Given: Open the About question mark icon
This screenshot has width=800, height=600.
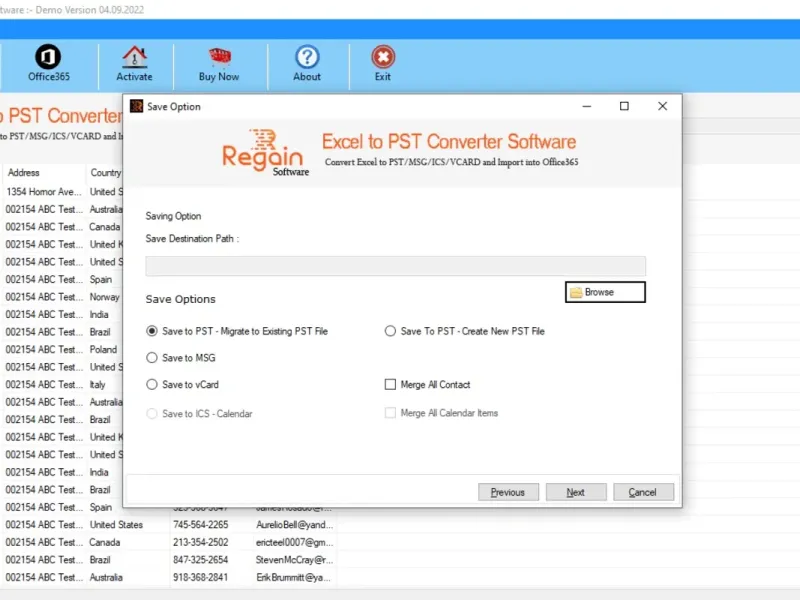Looking at the screenshot, I should click(x=307, y=57).
